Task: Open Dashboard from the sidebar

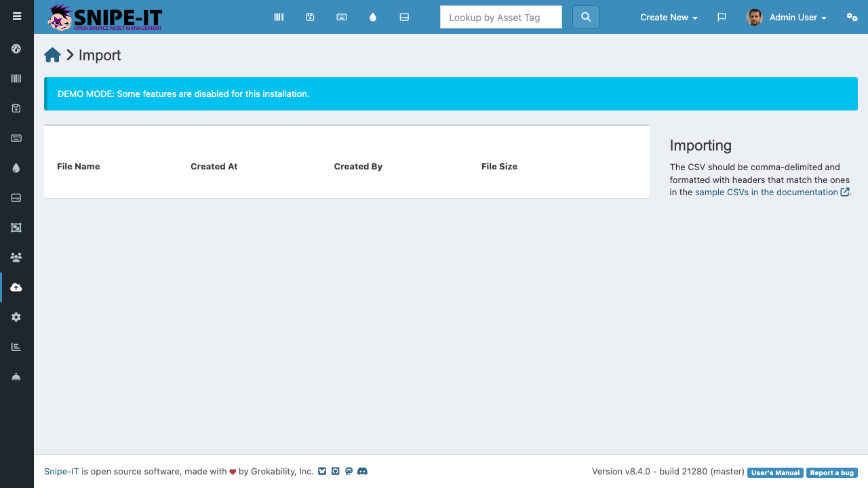Action: 16,49
